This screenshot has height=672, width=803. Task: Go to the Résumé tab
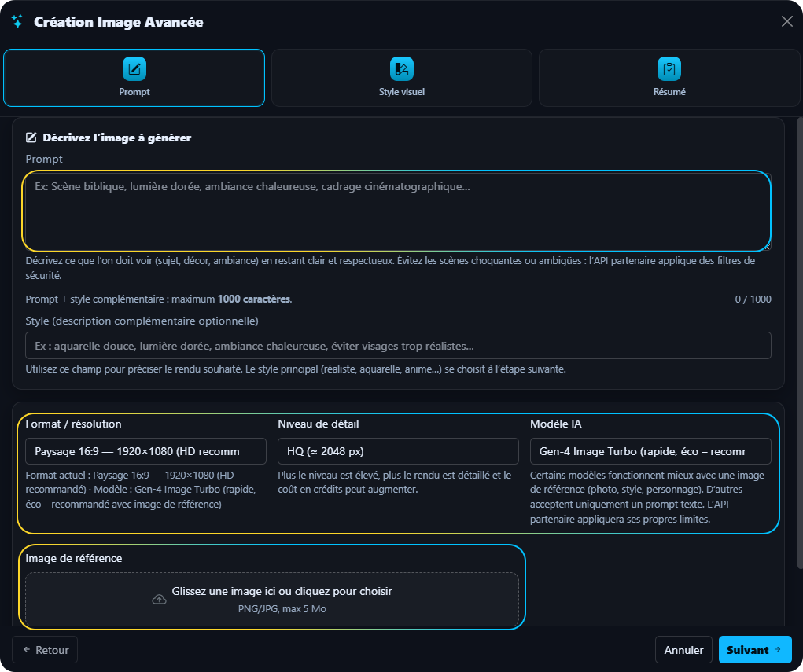click(669, 78)
